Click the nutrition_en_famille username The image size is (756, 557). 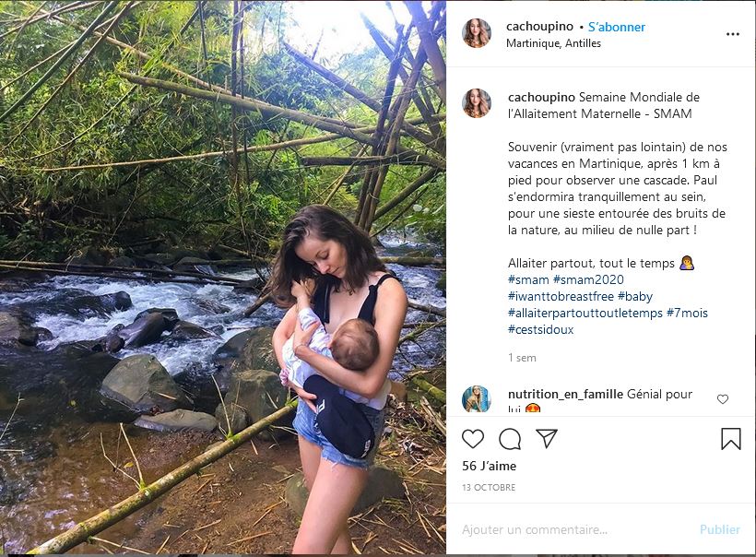click(x=565, y=394)
